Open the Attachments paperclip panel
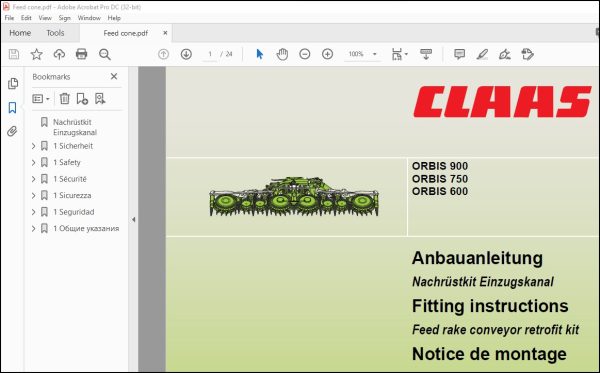This screenshot has width=600, height=373. [x=12, y=132]
